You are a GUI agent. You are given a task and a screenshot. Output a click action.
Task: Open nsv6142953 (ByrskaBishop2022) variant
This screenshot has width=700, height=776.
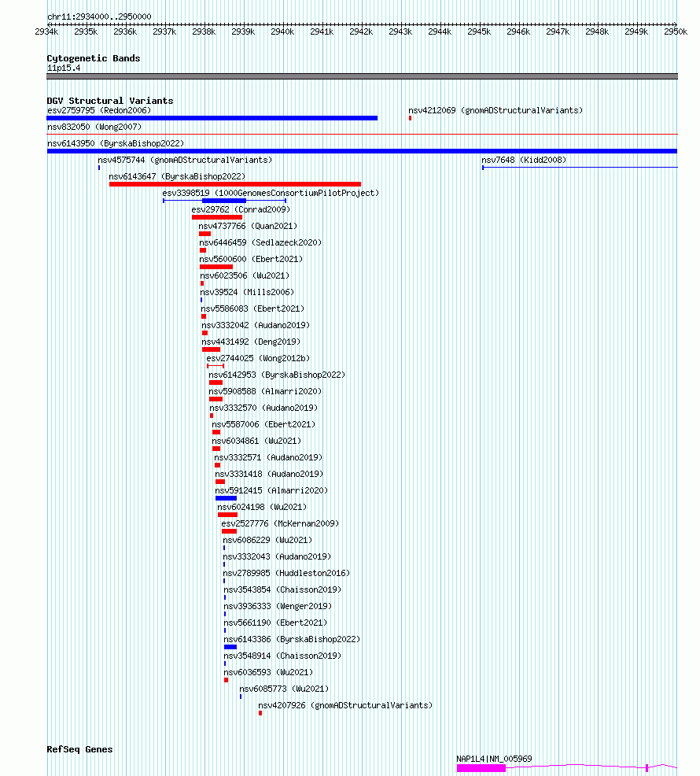277,375
